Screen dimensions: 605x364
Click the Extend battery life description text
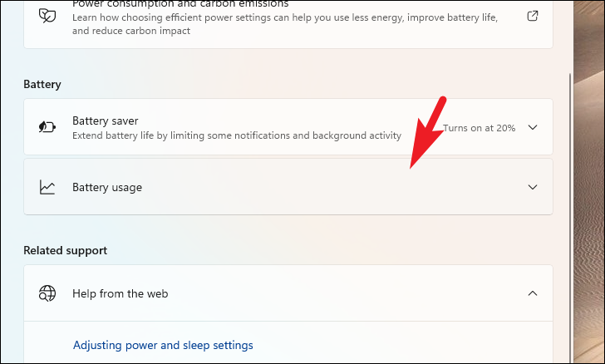237,135
